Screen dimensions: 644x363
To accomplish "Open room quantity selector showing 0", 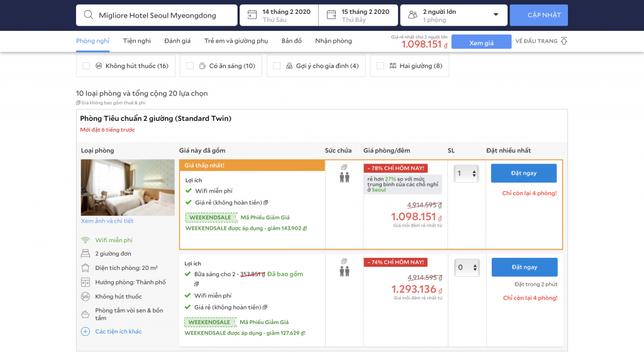I will [x=467, y=267].
